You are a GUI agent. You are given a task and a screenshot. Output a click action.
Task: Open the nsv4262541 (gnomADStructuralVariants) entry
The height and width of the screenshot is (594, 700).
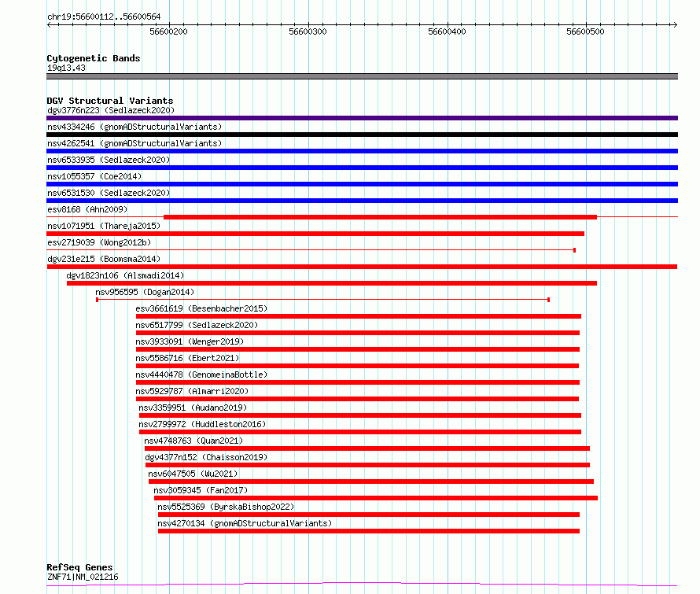(134, 143)
